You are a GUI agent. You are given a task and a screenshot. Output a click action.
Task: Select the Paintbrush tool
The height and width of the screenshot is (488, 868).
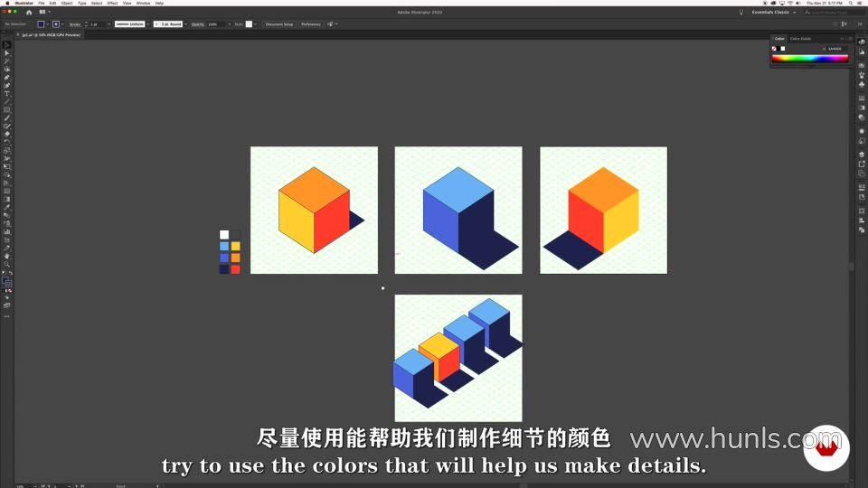click(x=6, y=117)
